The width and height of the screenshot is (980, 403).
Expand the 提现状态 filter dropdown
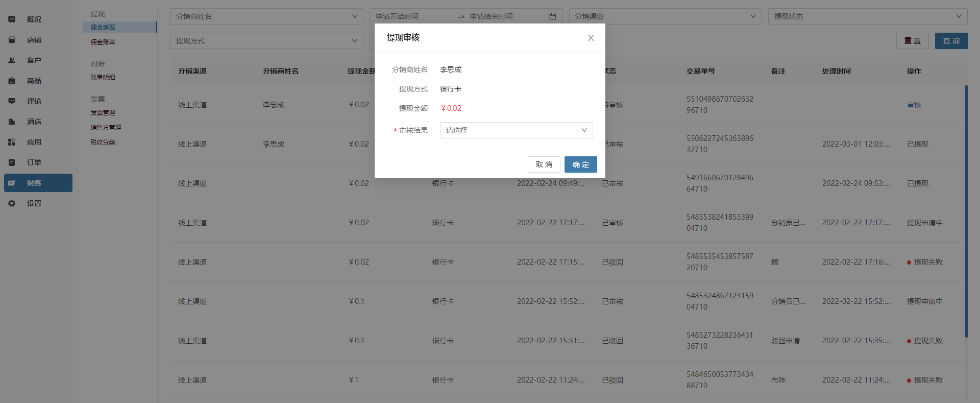867,16
